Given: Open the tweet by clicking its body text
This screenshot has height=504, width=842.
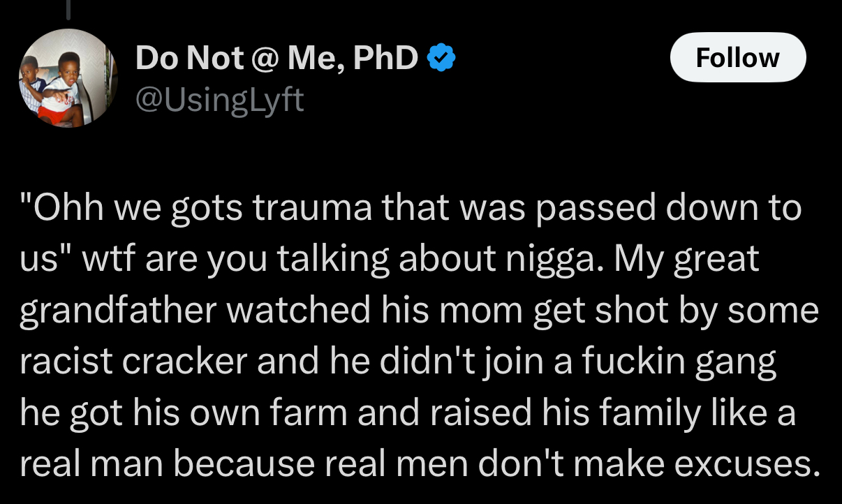Looking at the screenshot, I should [419, 336].
